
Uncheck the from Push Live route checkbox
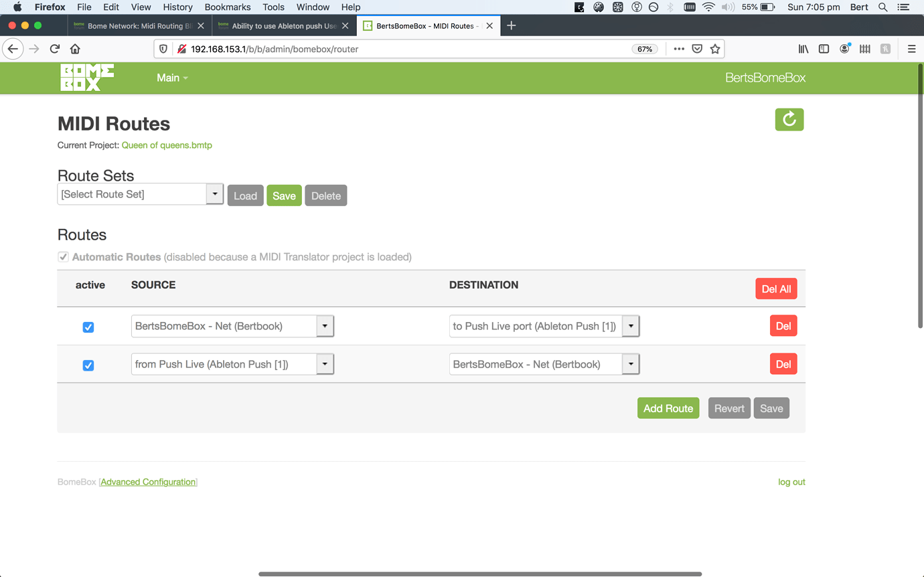88,365
